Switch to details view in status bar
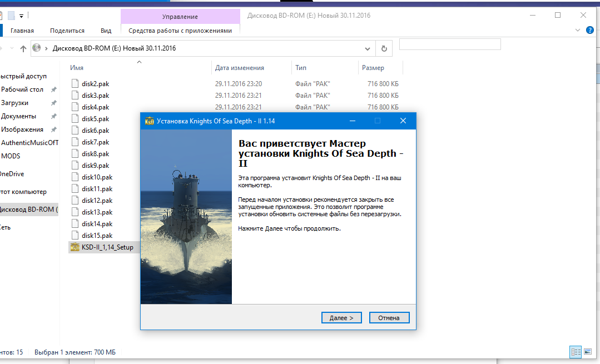 [576, 352]
